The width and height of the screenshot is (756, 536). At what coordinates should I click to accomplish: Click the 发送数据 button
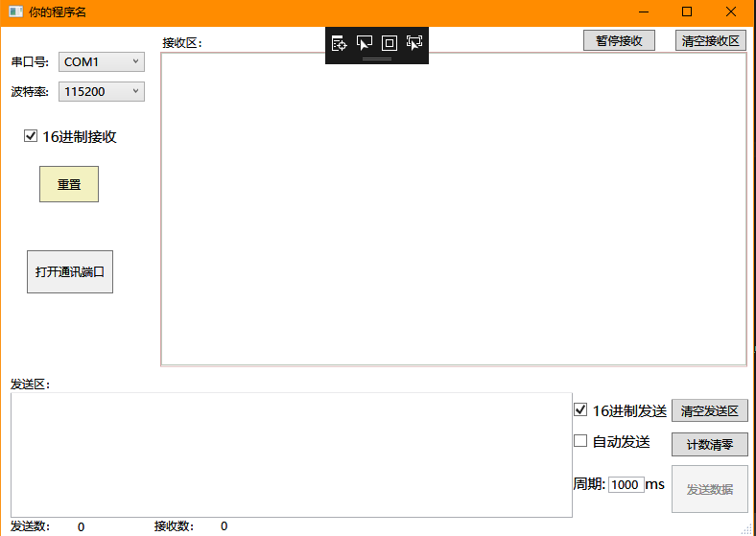[710, 489]
